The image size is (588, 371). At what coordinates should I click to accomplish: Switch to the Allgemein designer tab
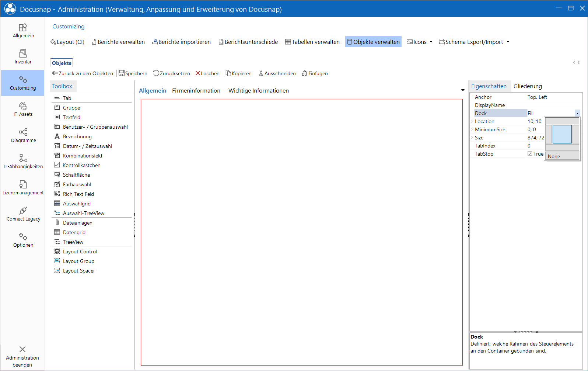[x=153, y=90]
